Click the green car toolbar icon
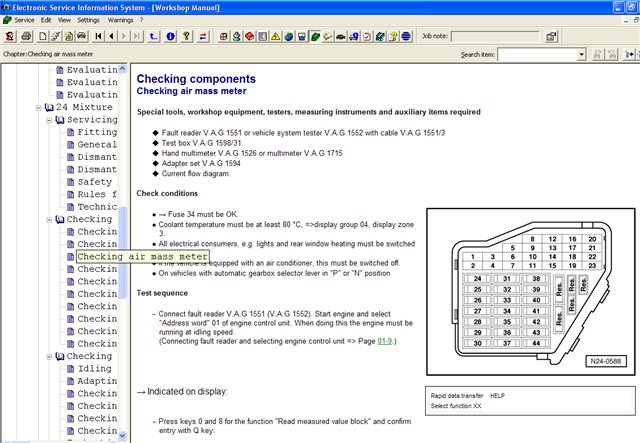The image size is (640, 443). pyautogui.click(x=82, y=36)
